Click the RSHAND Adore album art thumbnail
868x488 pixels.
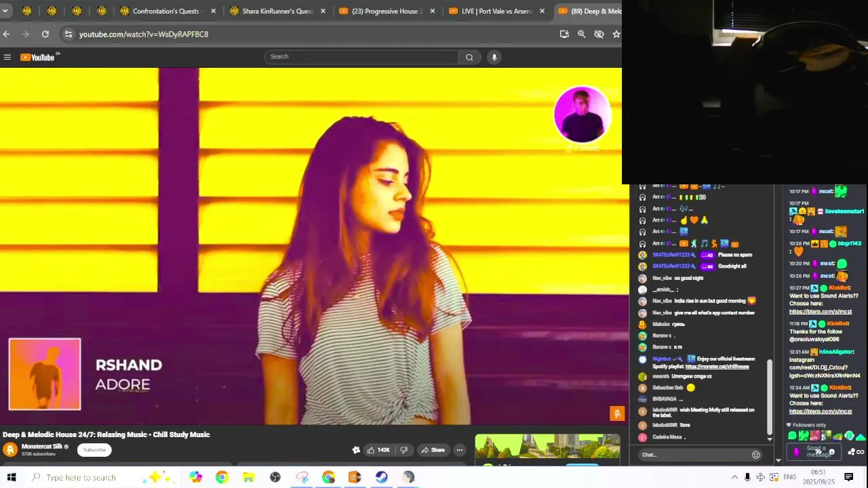(45, 374)
